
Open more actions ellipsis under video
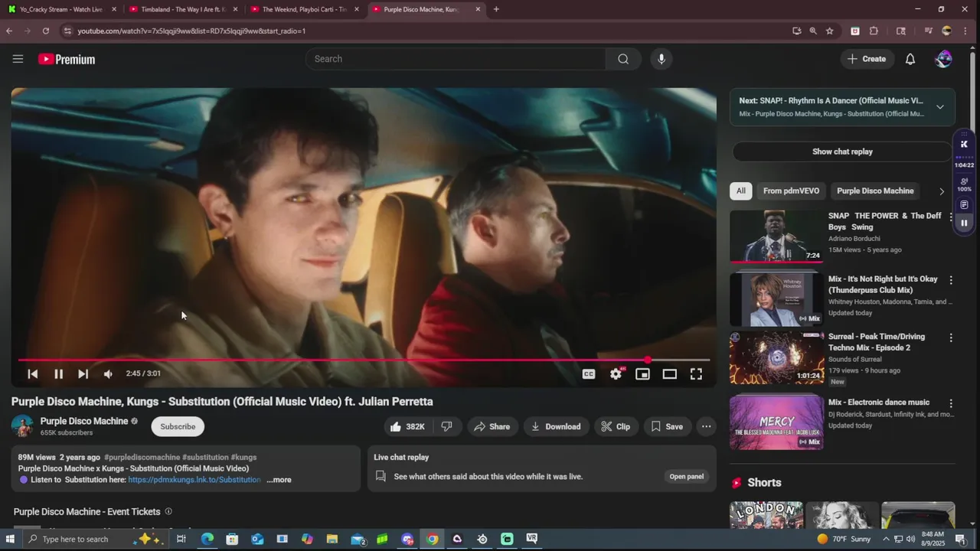pyautogui.click(x=706, y=426)
